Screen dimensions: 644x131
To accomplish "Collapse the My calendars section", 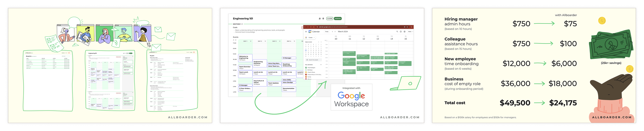I will [321, 65].
